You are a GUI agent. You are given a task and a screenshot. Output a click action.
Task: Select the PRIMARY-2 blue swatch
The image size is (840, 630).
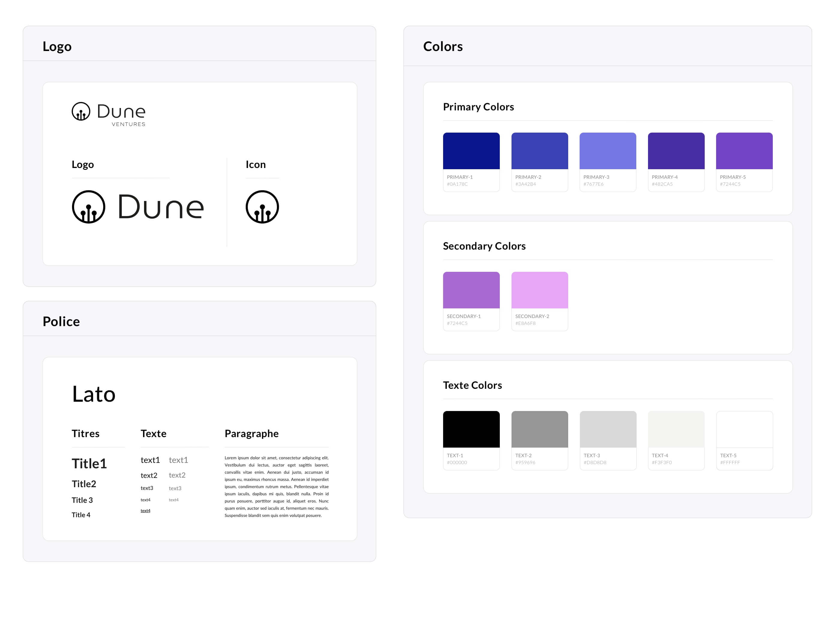(x=539, y=151)
